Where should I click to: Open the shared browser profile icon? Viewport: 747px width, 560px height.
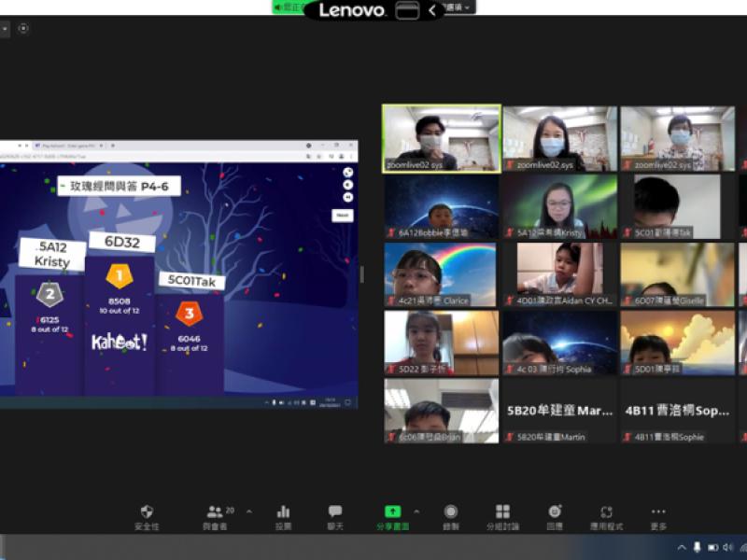pos(342,156)
